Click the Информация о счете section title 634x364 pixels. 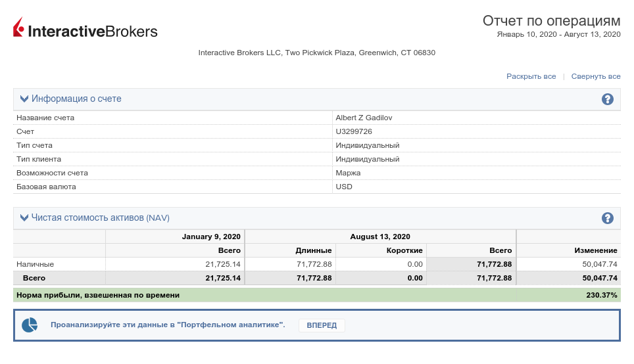[76, 99]
